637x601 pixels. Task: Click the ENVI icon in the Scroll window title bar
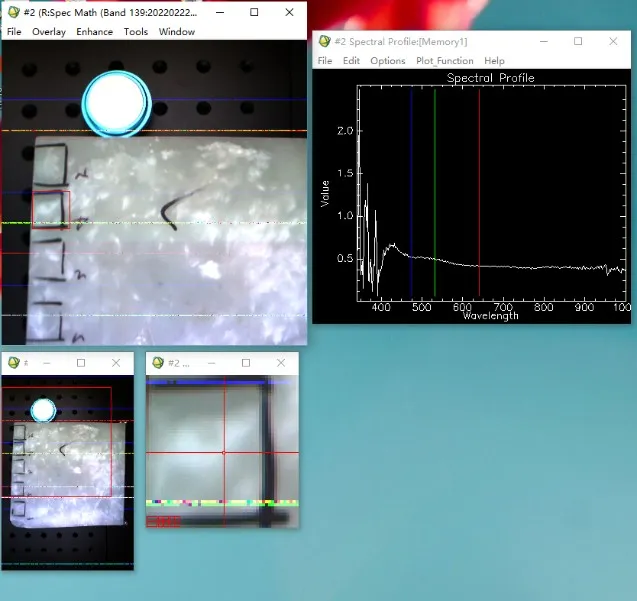pyautogui.click(x=13, y=363)
